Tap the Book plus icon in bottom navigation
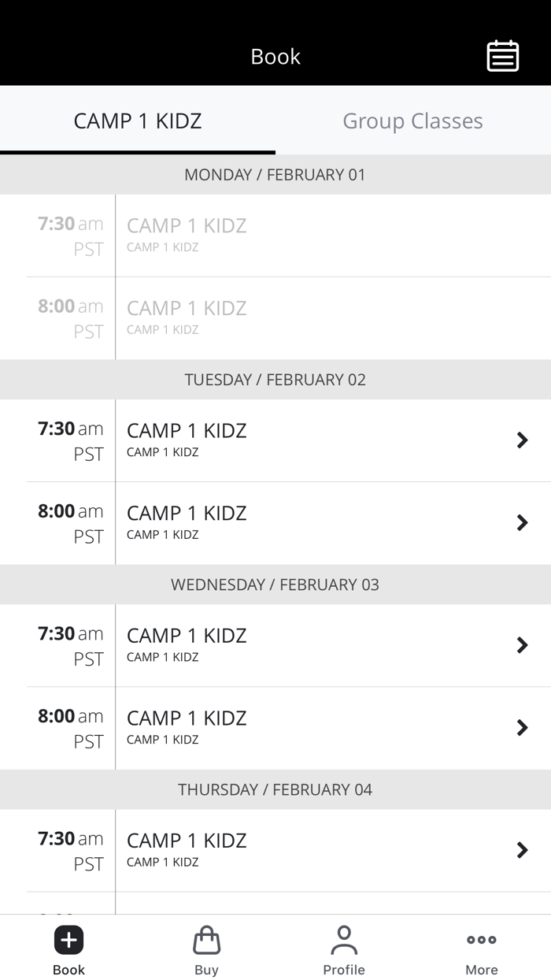Image resolution: width=551 pixels, height=980 pixels. pos(68,939)
